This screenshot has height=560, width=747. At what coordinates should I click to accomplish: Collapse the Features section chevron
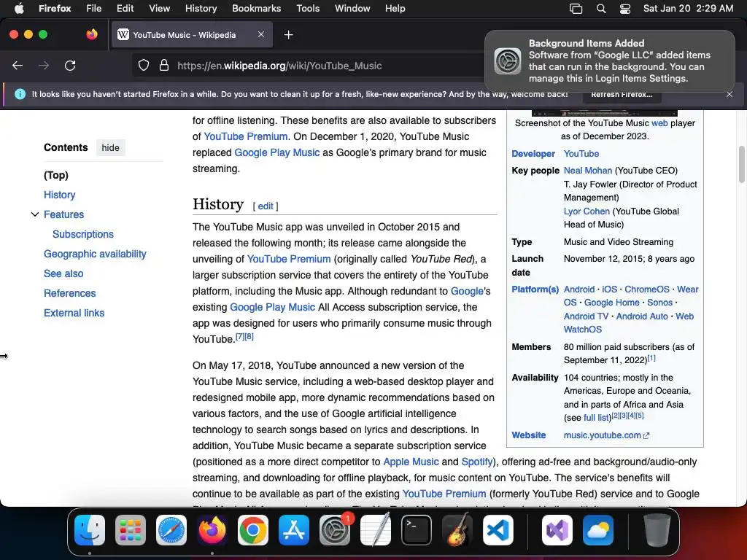click(x=35, y=214)
